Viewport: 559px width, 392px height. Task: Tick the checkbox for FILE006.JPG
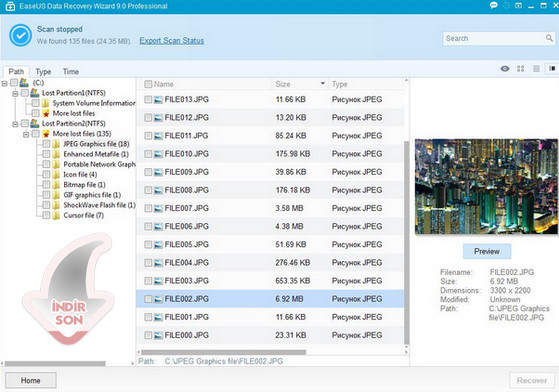[148, 227]
